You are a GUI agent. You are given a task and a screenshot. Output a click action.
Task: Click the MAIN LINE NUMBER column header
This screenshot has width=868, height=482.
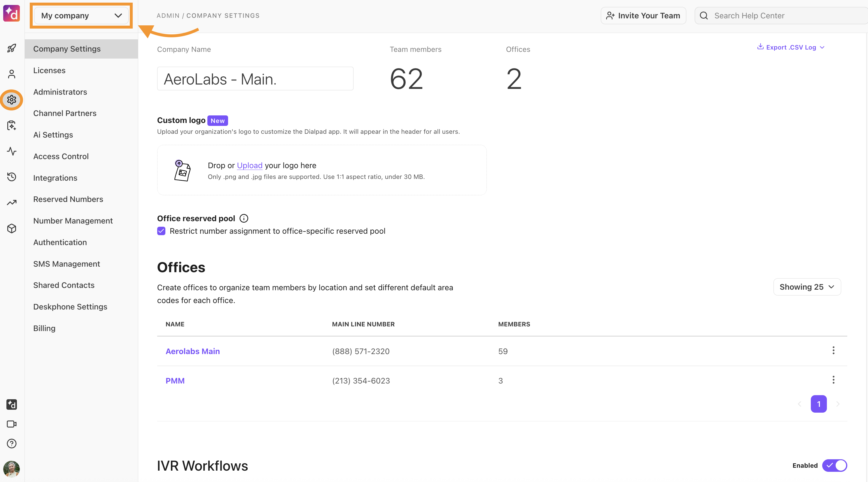[363, 324]
